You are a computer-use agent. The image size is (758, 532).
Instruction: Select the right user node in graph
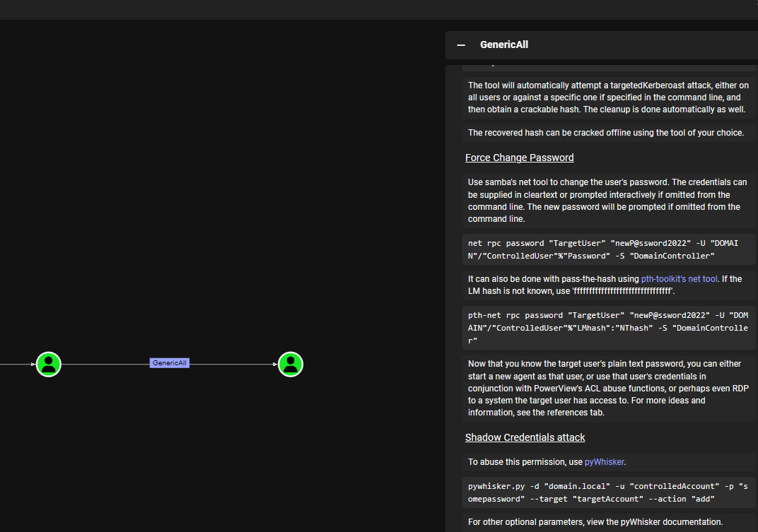pyautogui.click(x=291, y=365)
